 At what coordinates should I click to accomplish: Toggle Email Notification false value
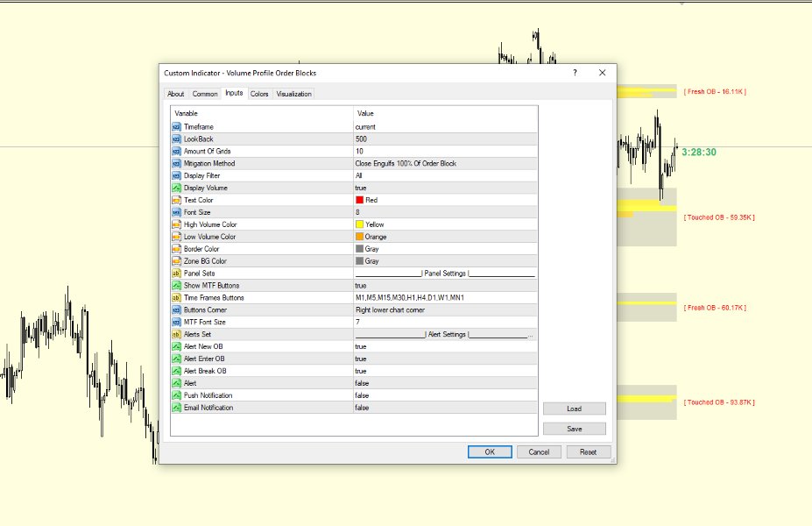(x=445, y=408)
